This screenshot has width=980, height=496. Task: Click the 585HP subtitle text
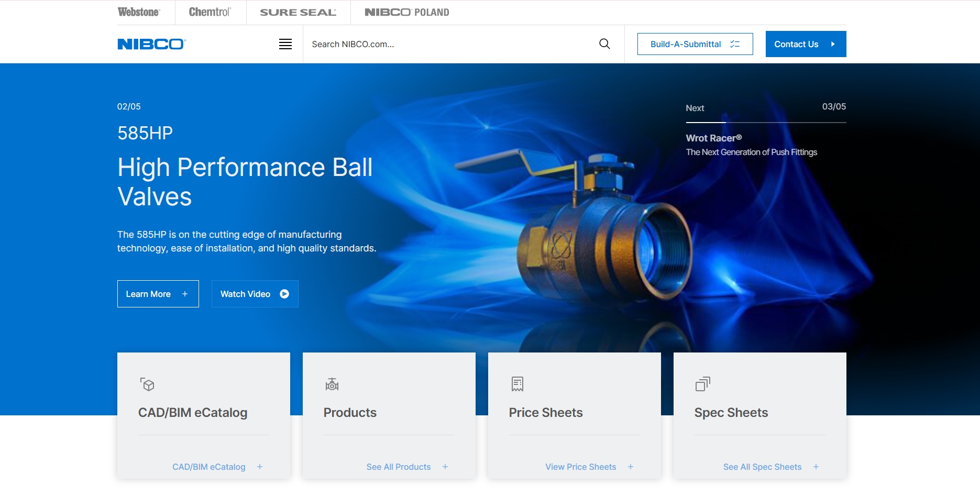(145, 133)
